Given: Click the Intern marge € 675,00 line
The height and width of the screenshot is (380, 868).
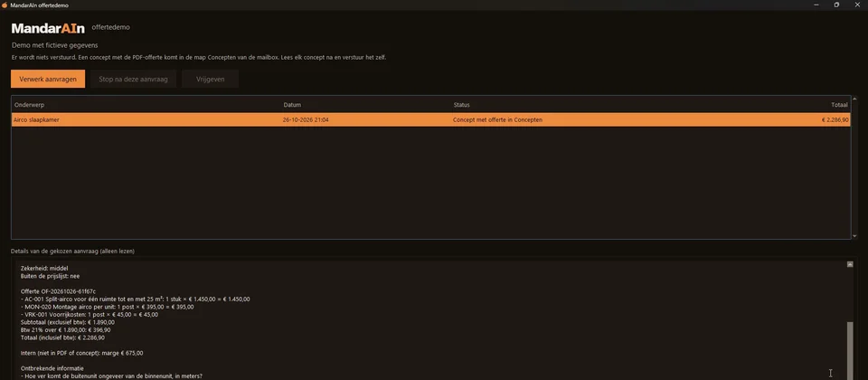Looking at the screenshot, I should 82,353.
